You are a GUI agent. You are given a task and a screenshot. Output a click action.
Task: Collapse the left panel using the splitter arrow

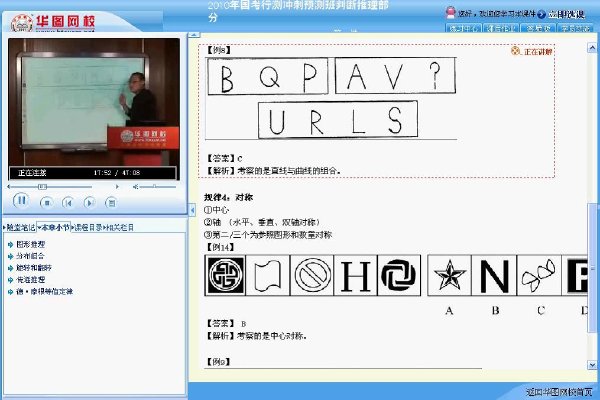[x=192, y=209]
